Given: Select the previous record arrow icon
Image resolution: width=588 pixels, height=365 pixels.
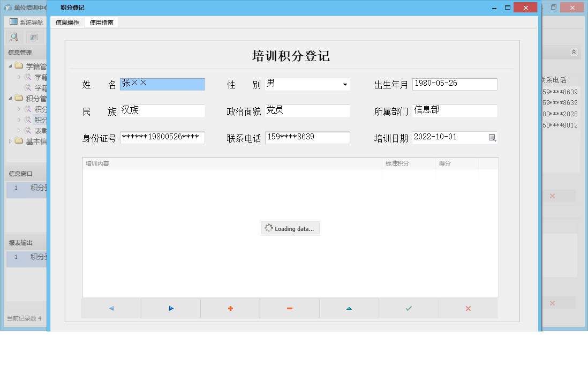Looking at the screenshot, I should pos(111,308).
